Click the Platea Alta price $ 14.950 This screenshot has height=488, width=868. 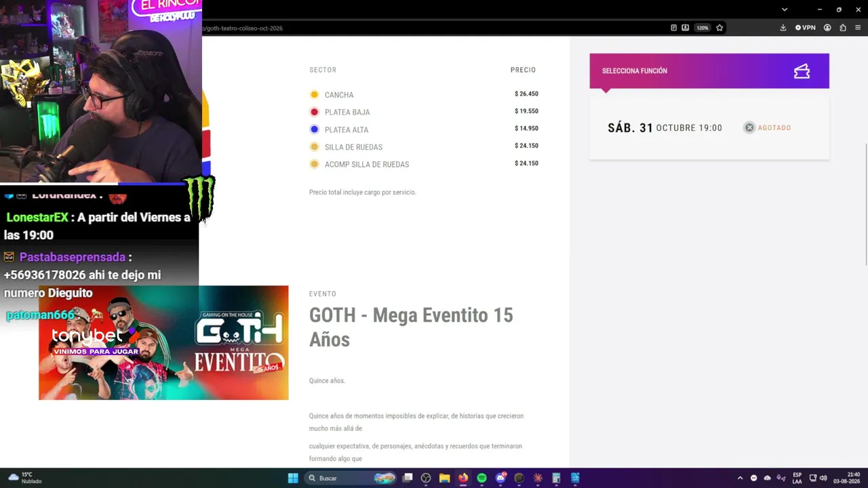526,129
